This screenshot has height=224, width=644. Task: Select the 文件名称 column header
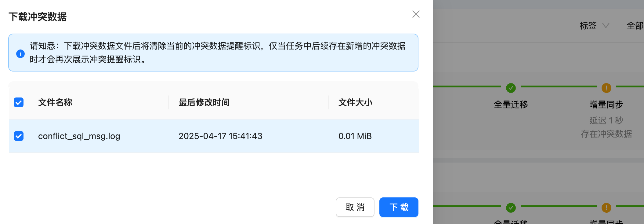[x=55, y=102]
